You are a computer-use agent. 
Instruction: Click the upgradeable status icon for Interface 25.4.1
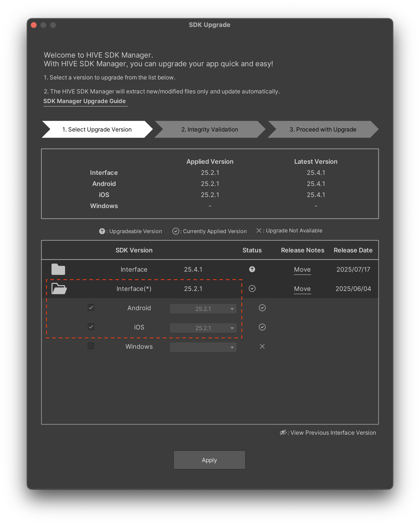[x=252, y=269]
